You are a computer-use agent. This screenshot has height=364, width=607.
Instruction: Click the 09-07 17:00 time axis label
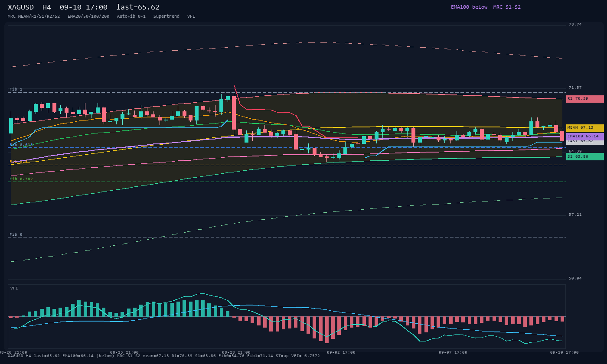[x=453, y=352]
